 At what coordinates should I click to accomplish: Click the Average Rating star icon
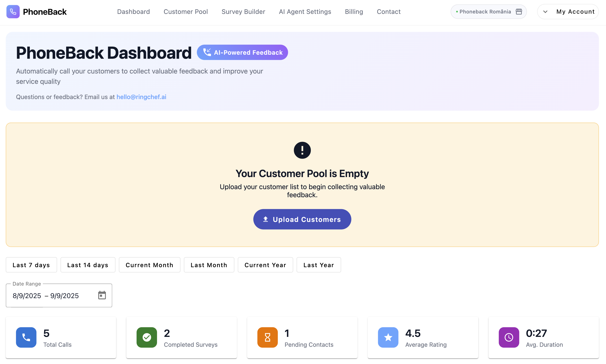click(388, 337)
